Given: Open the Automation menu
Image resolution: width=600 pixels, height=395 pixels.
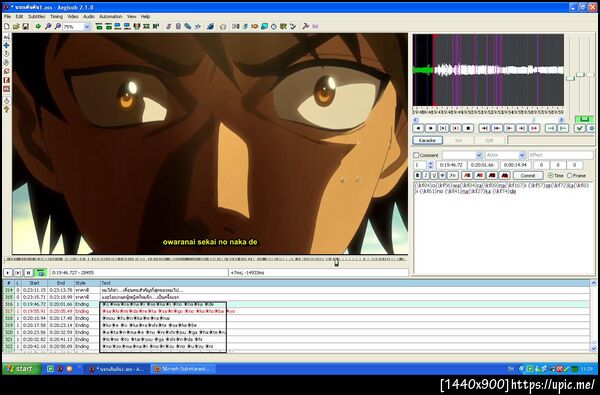Looking at the screenshot, I should [111, 17].
